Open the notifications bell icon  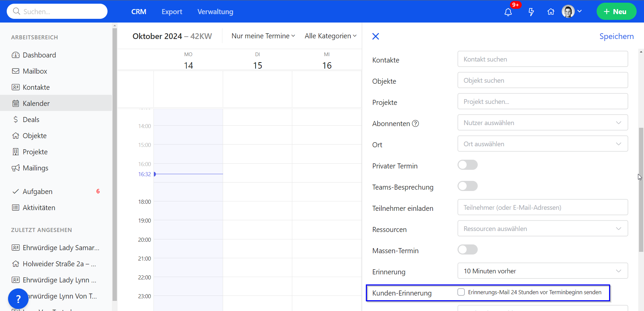pos(508,12)
